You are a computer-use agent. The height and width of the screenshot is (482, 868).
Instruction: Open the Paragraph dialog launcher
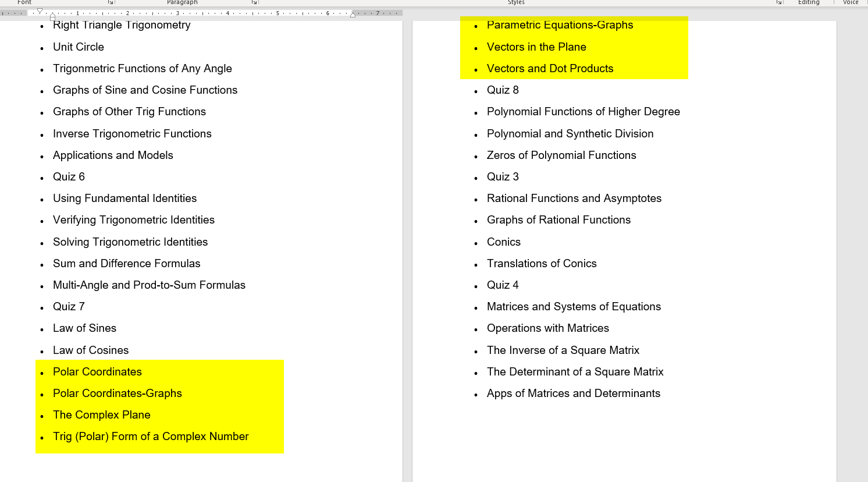[254, 2]
